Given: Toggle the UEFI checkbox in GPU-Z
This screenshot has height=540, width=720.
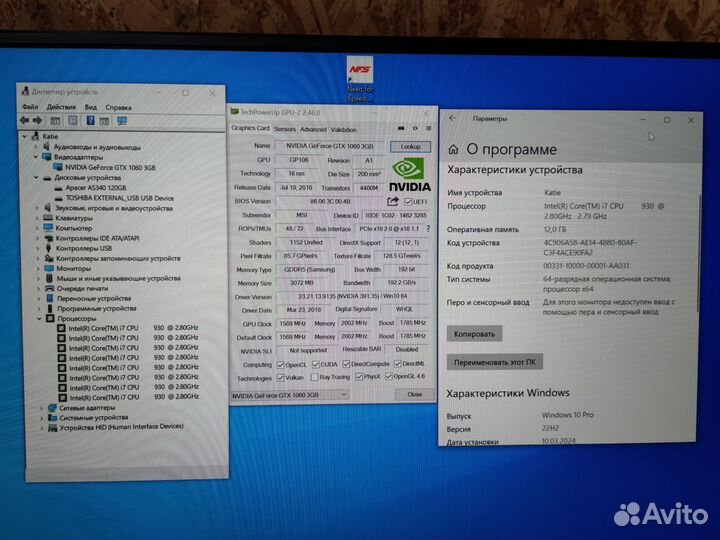Looking at the screenshot, I should point(408,202).
